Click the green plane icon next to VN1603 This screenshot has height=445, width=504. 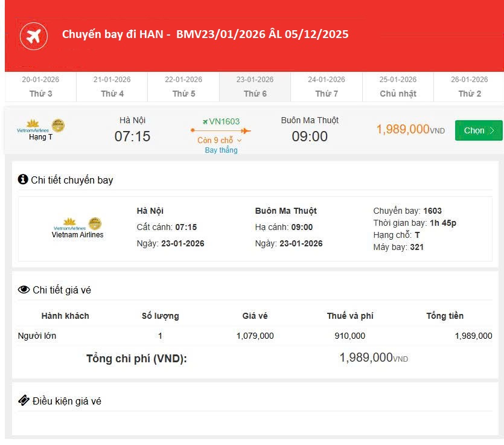pos(205,121)
